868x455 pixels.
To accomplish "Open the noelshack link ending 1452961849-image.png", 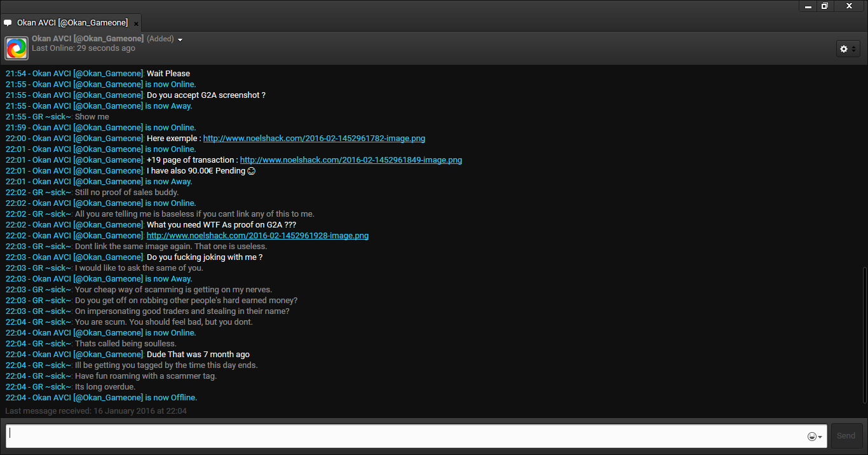I will click(351, 160).
